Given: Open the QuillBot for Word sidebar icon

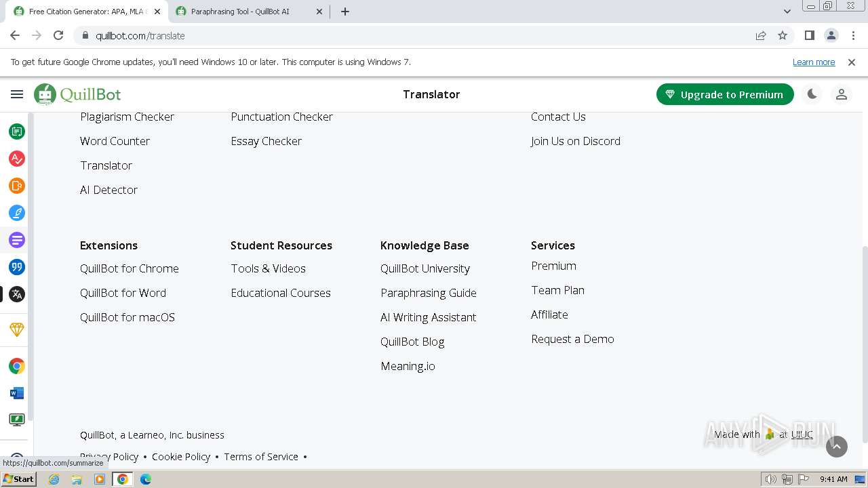Looking at the screenshot, I should pyautogui.click(x=17, y=393).
